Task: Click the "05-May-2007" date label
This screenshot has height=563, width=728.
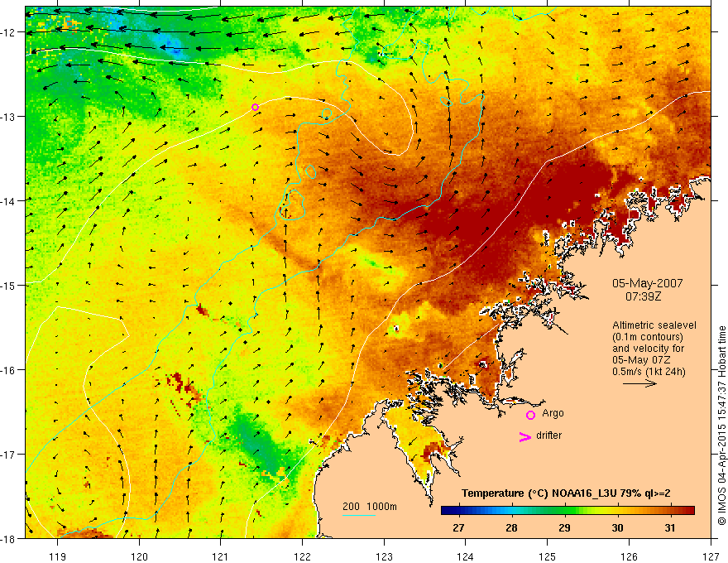Action: click(x=647, y=283)
